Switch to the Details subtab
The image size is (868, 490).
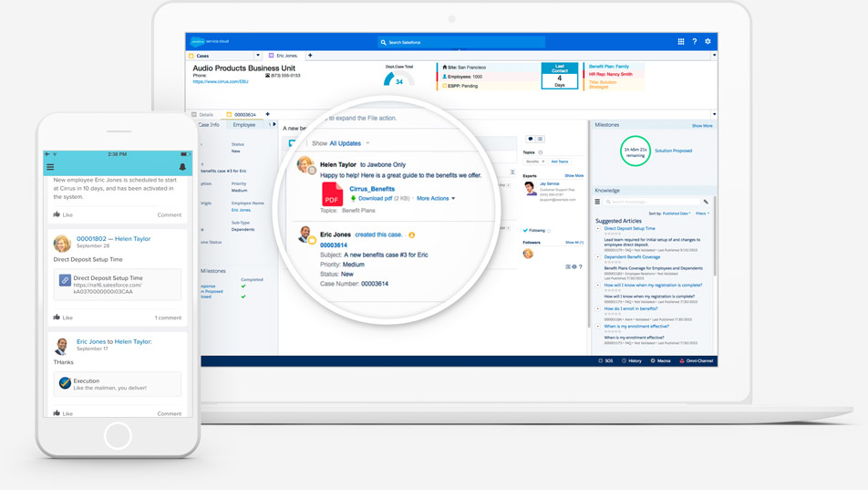click(202, 115)
